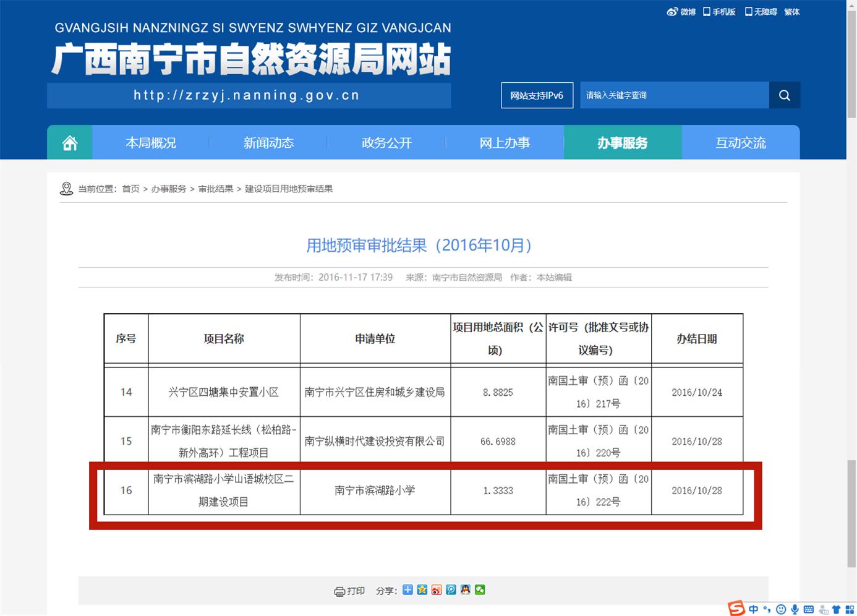Share via QQ friends penguin icon
This screenshot has width=857, height=616.
[x=466, y=589]
